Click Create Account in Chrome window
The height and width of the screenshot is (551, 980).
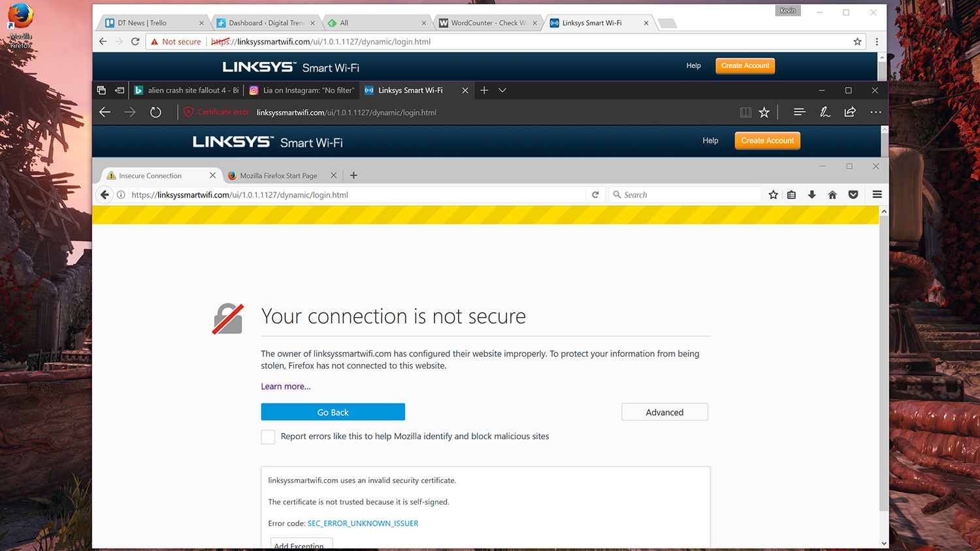745,66
